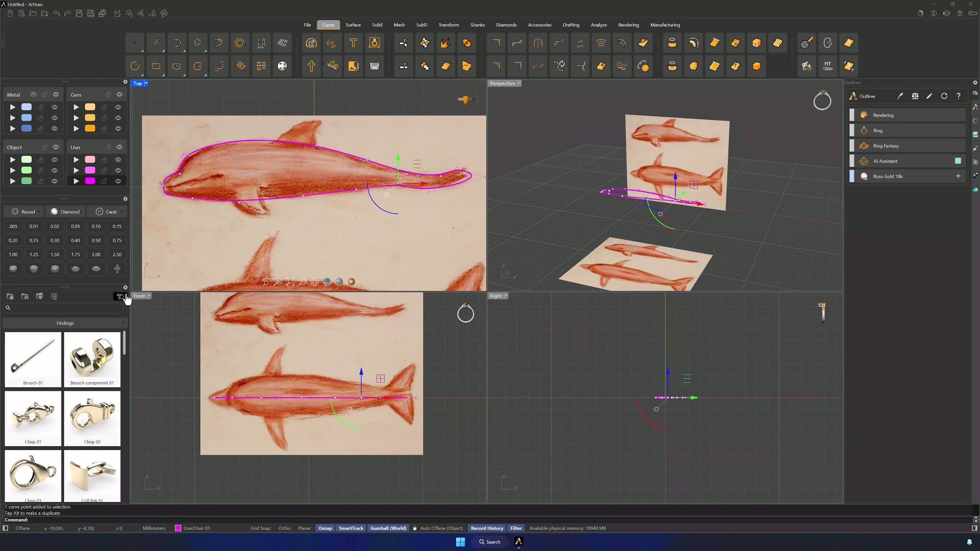
Task: Select the Rectangle curve tool
Action: [x=156, y=66]
